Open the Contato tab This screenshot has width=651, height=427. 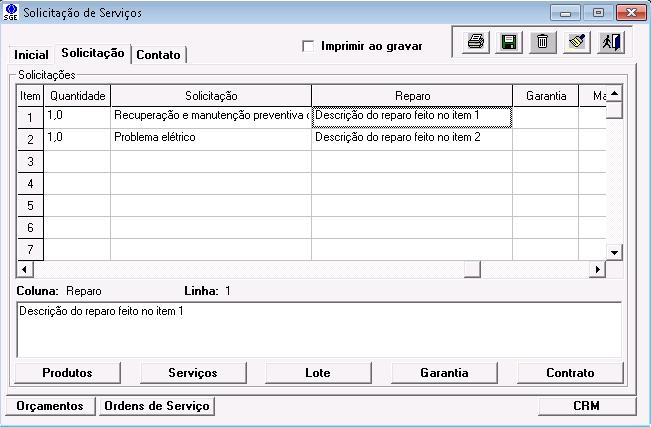coord(158,54)
